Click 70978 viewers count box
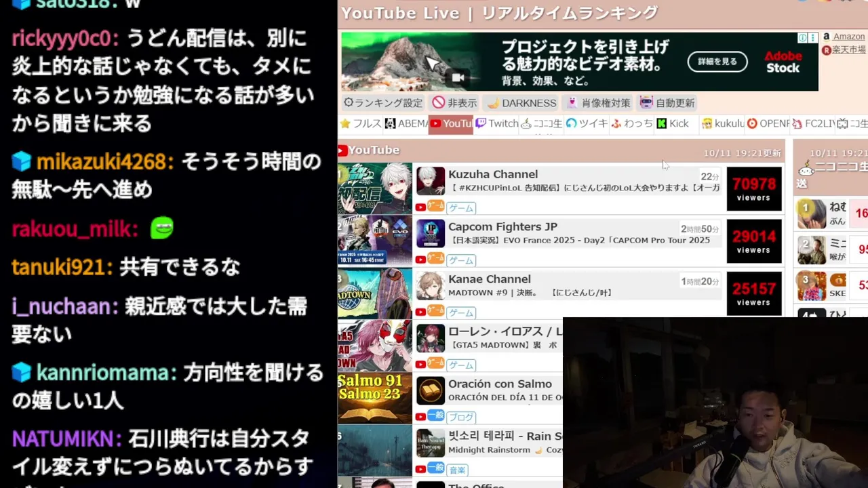Viewport: 868px width, 488px height. (x=754, y=188)
